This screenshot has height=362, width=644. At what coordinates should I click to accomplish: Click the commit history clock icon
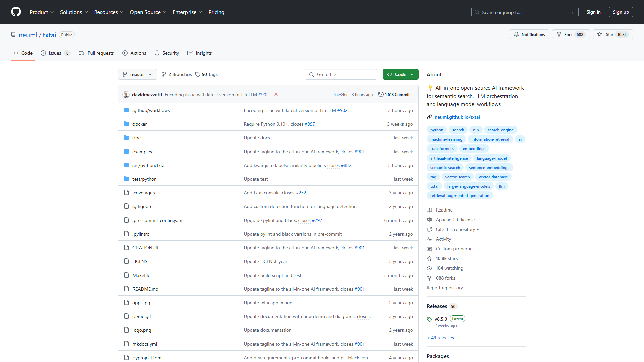(381, 95)
